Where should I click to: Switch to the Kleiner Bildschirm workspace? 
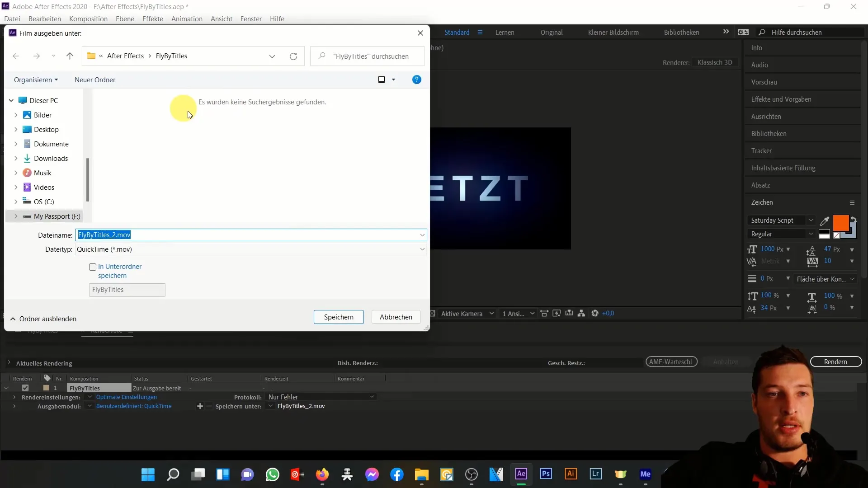pos(613,33)
